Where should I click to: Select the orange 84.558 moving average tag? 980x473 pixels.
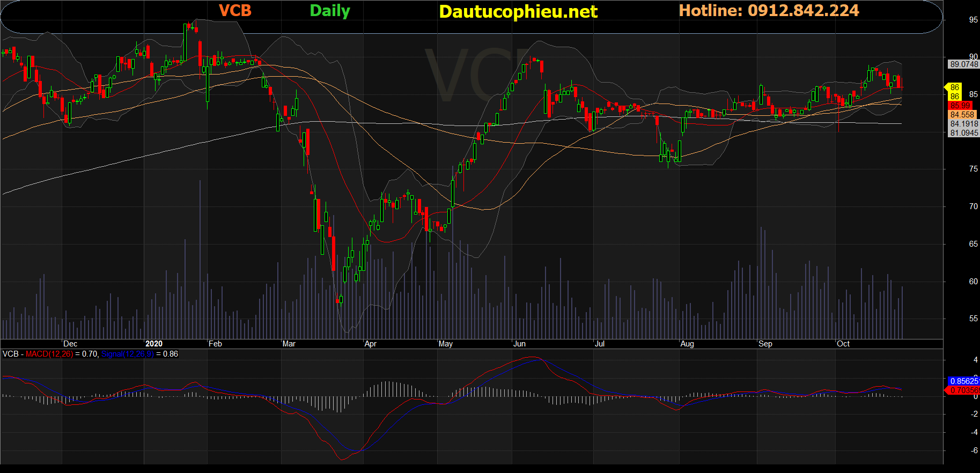(962, 115)
